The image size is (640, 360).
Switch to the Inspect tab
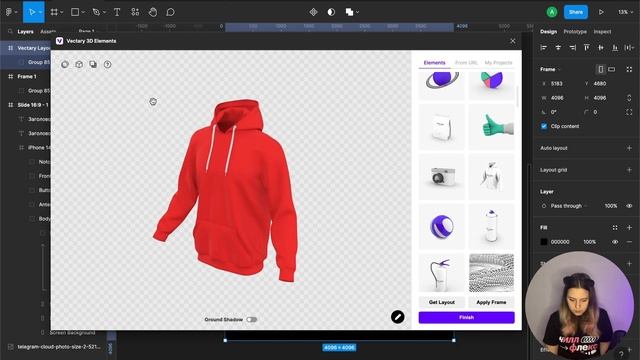(602, 31)
